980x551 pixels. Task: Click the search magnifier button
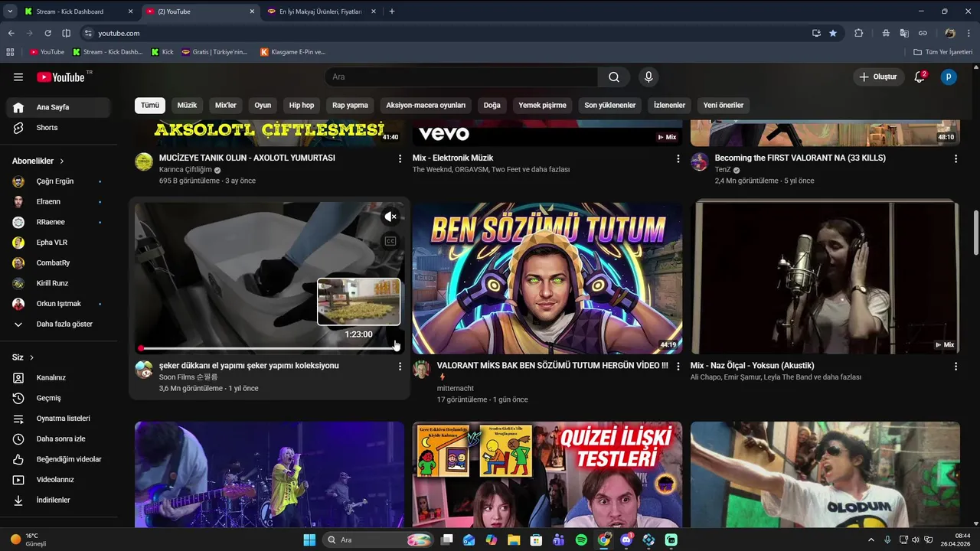pos(614,77)
